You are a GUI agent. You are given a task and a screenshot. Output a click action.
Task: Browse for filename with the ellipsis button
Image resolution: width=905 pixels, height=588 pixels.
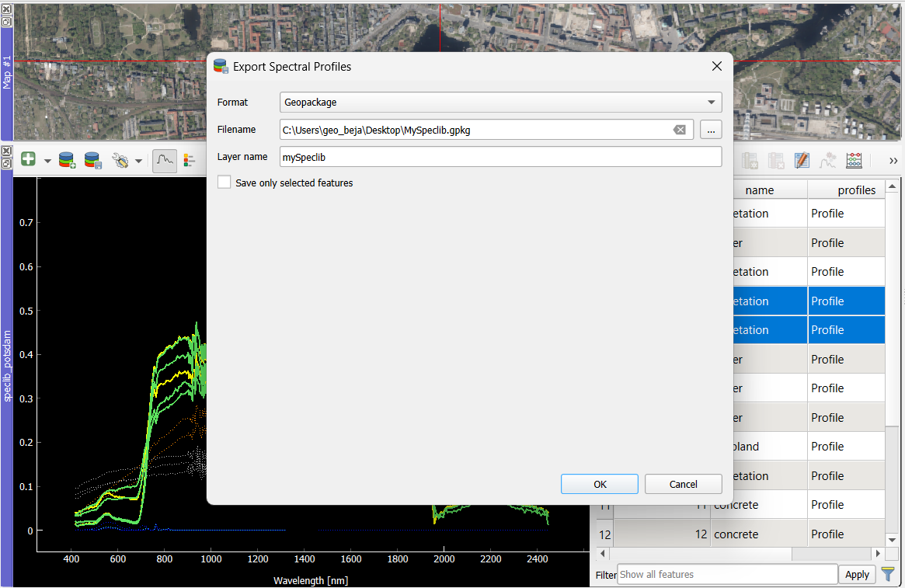point(711,130)
